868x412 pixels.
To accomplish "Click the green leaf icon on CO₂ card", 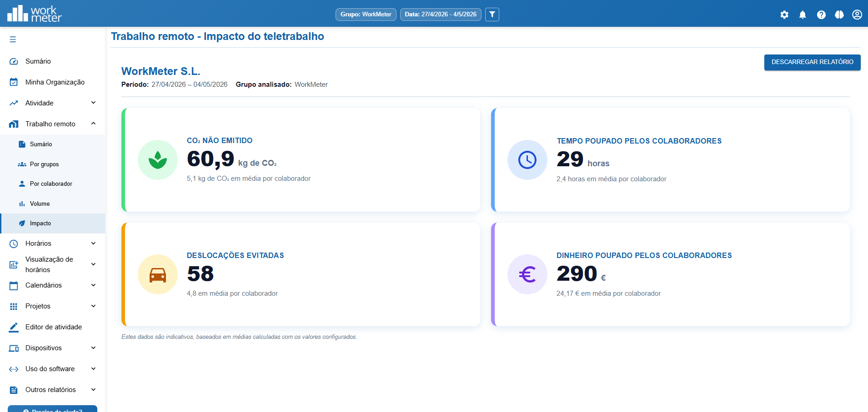I will [x=158, y=160].
